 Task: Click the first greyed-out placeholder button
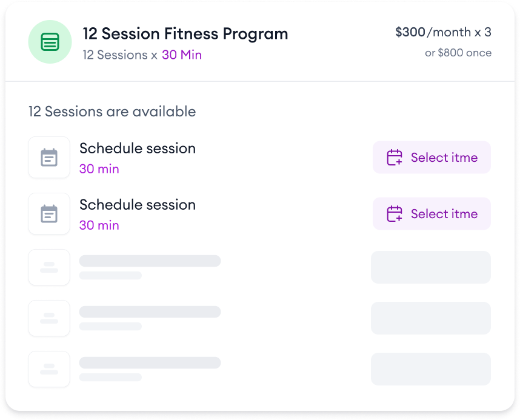pos(431,267)
